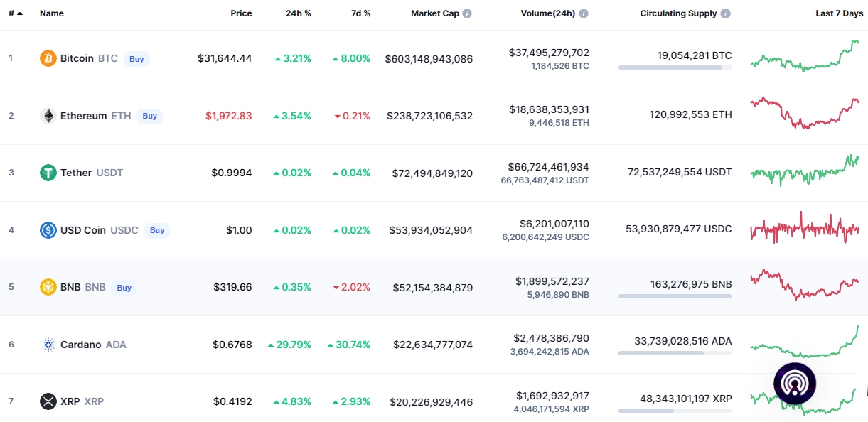Open the purple floating podcast widget

coord(795,384)
